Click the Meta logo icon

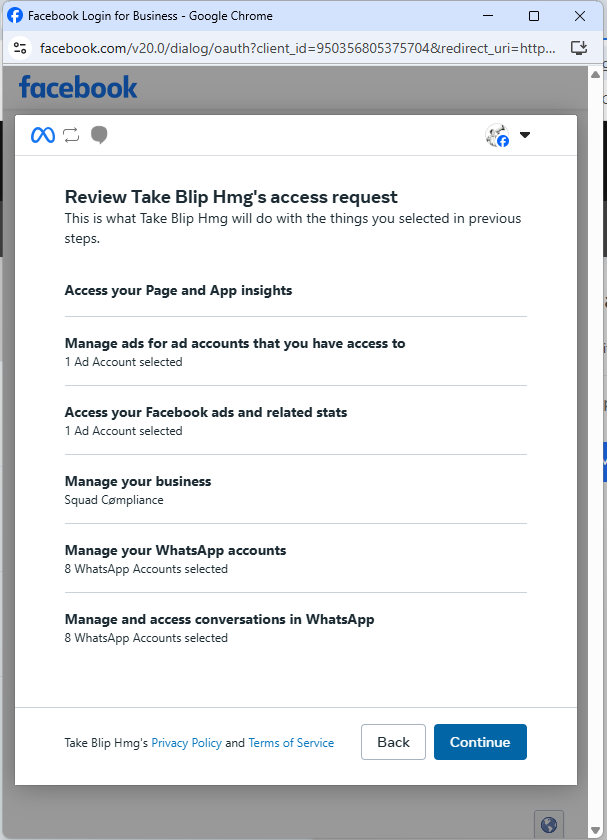pyautogui.click(x=42, y=135)
